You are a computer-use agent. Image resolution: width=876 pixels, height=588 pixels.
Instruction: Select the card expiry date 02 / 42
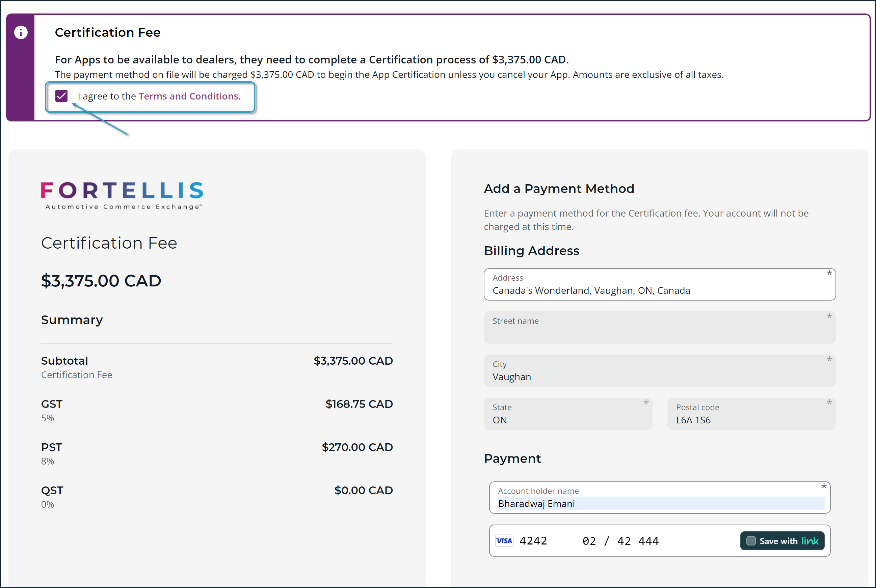[606, 540]
